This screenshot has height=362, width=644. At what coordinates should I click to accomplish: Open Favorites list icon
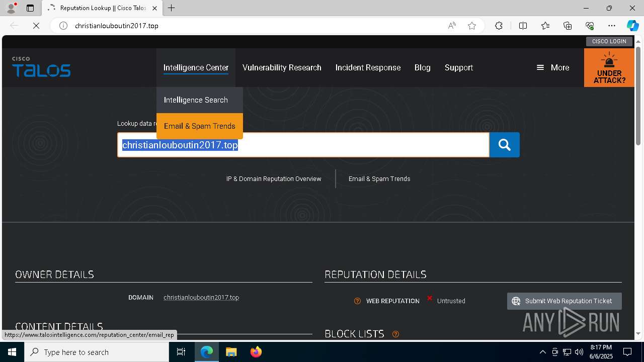(x=545, y=26)
